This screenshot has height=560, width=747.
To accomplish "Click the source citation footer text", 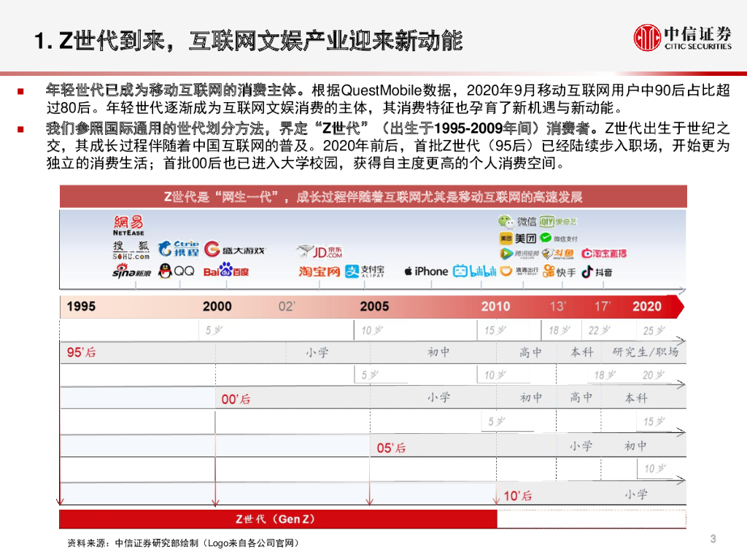I will pyautogui.click(x=183, y=542).
